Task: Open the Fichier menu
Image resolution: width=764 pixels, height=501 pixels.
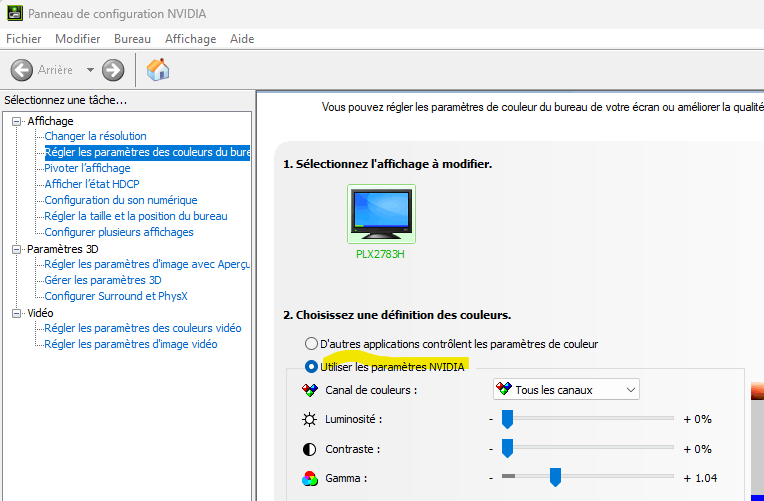Action: [23, 39]
